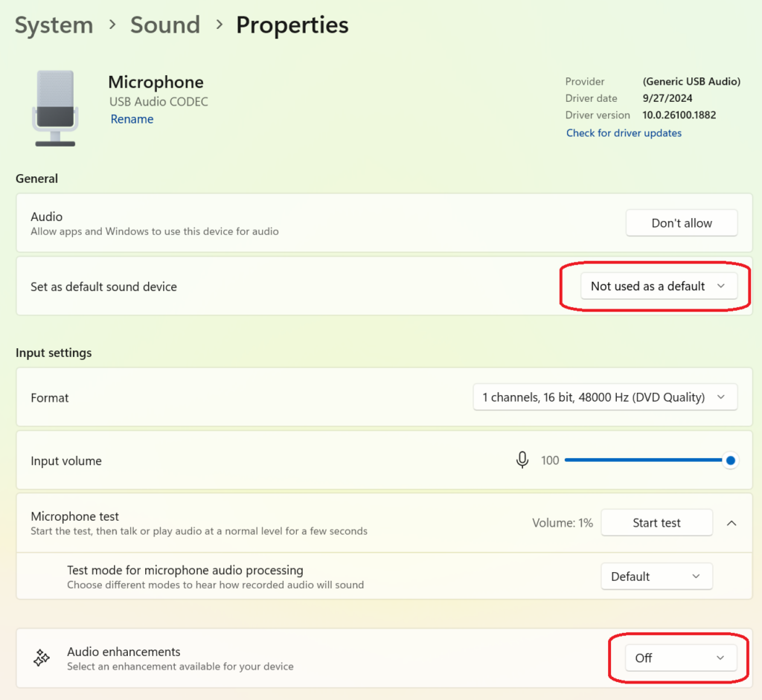
Task: Click the sparkle icon for Audio enhancements
Action: coord(42,658)
